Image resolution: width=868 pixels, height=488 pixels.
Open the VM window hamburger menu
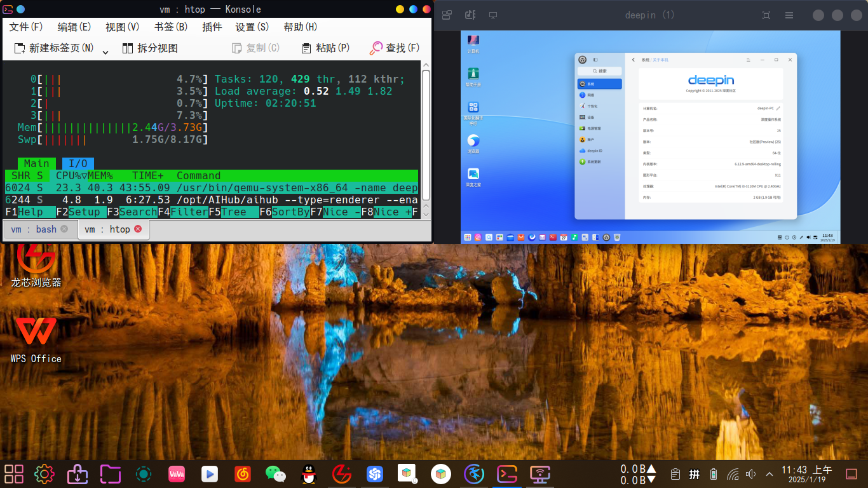(789, 15)
